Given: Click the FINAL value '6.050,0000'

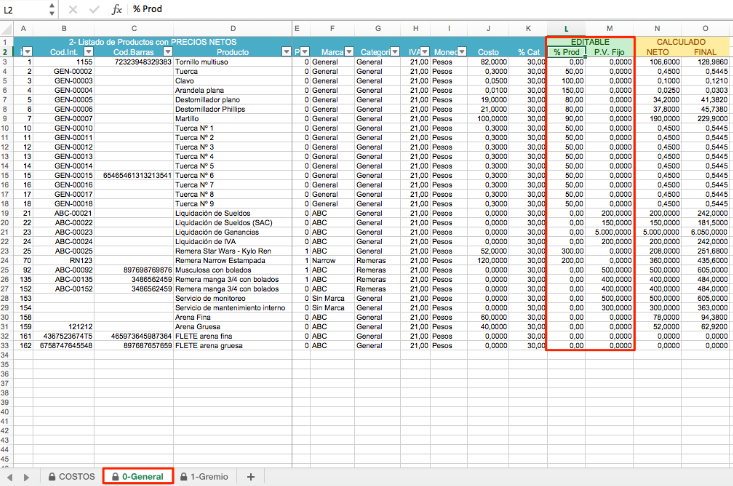Looking at the screenshot, I should pos(705,232).
